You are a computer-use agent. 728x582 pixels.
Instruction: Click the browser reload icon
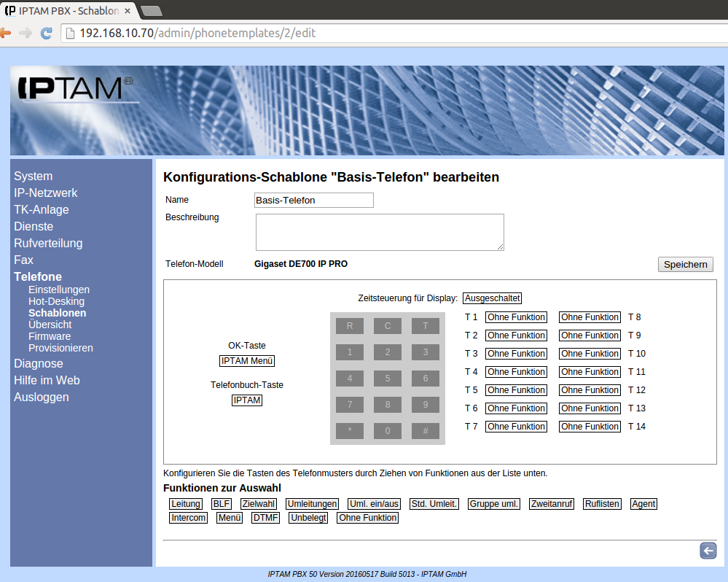[46, 33]
